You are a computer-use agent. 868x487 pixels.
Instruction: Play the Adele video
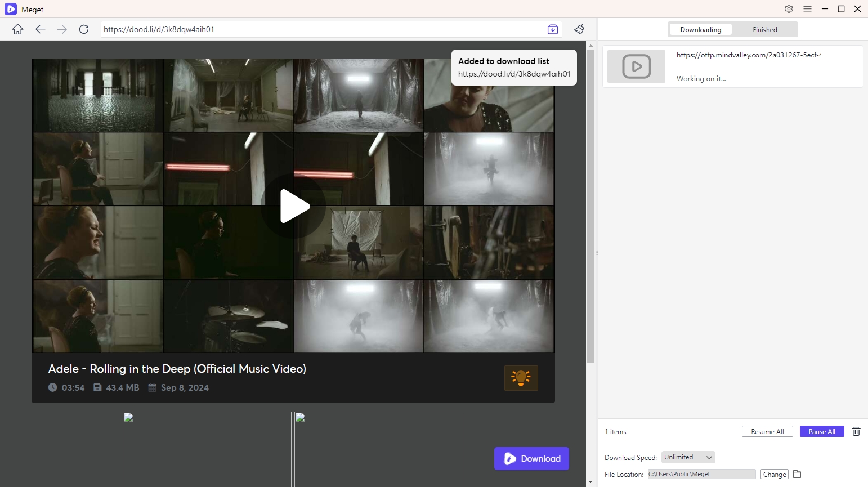pos(293,206)
